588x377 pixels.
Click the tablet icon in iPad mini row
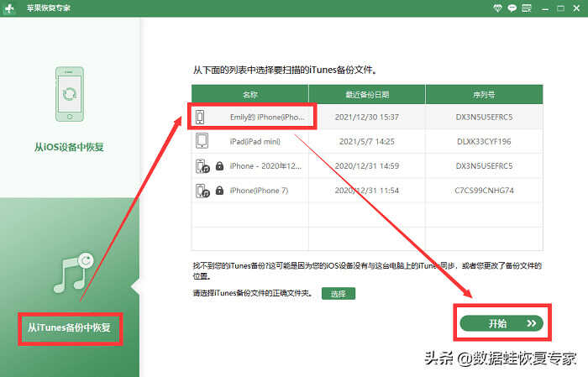(202, 141)
